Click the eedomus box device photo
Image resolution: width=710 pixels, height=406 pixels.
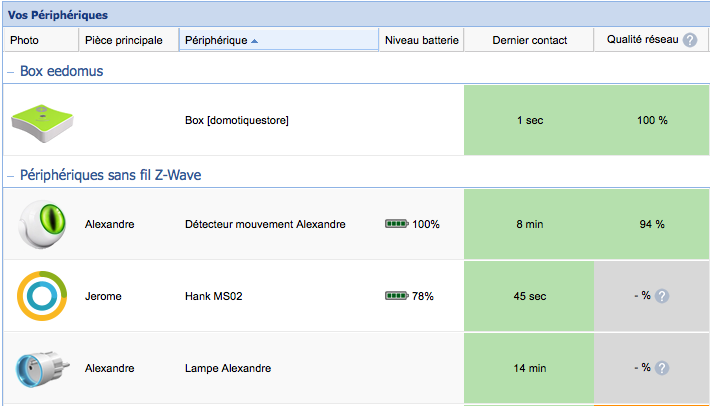tap(42, 120)
